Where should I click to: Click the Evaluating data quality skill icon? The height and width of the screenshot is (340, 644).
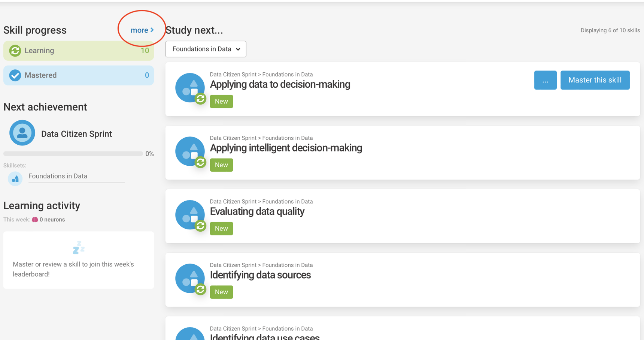pos(190,215)
